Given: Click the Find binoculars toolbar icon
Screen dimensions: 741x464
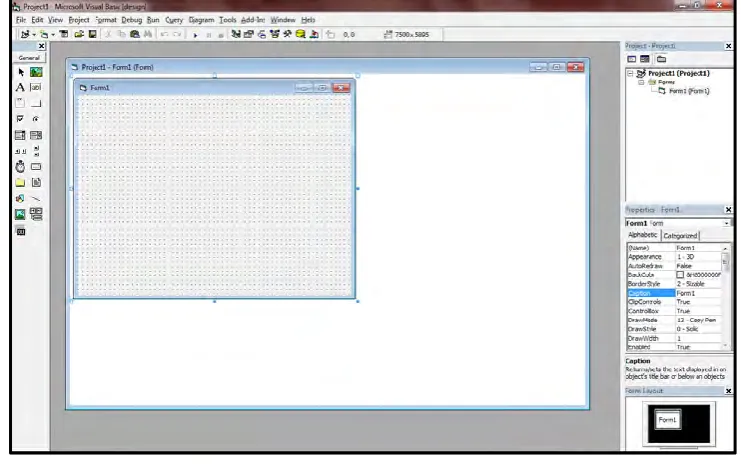Looking at the screenshot, I should tap(148, 34).
